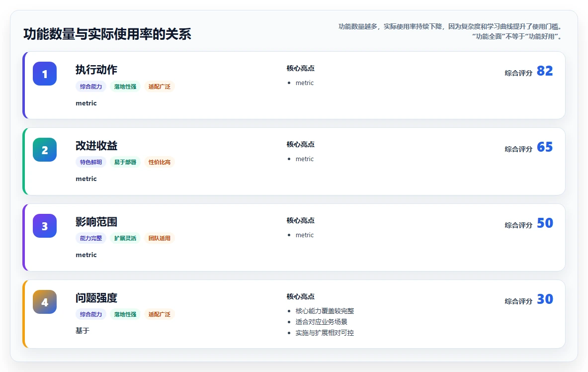
Task: Click the 落地性强 tag under 问题强度
Action: (x=125, y=314)
